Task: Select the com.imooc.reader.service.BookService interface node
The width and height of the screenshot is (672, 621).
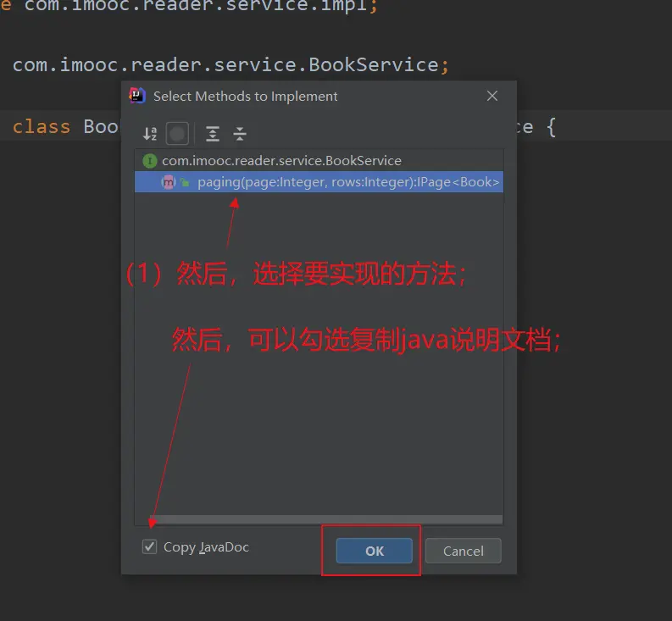Action: coord(319,161)
